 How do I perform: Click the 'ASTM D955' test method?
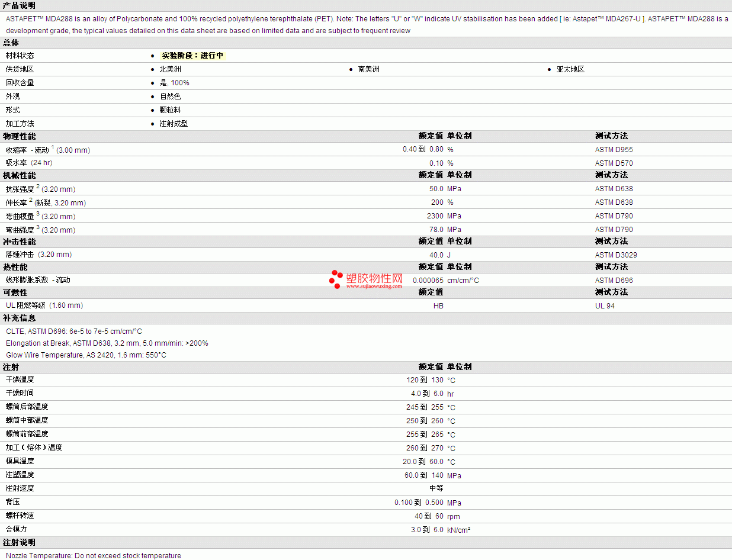coord(614,150)
